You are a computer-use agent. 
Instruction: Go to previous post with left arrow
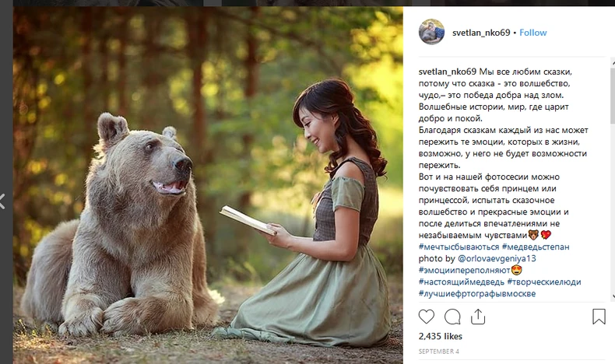pyautogui.click(x=2, y=201)
